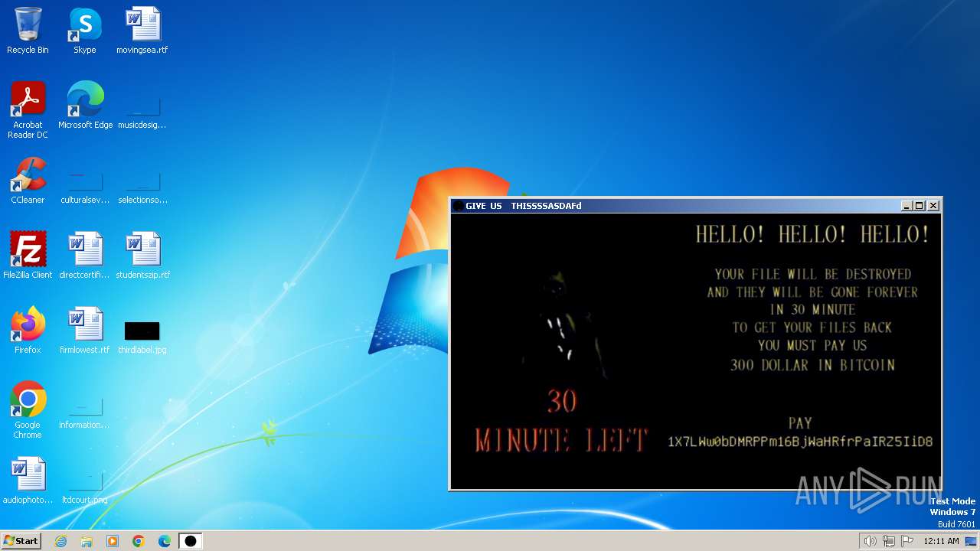The image size is (980, 551).
Task: Minimize the GIVE US THISSSSASDAFd window
Action: click(906, 206)
